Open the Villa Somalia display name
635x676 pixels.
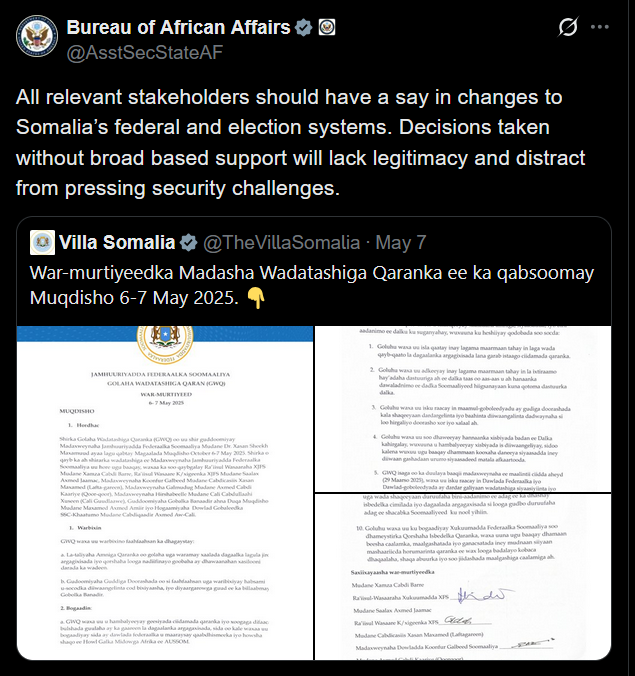(x=118, y=242)
